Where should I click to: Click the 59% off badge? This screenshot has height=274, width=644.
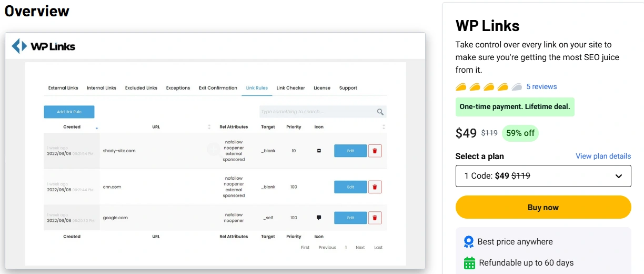520,133
